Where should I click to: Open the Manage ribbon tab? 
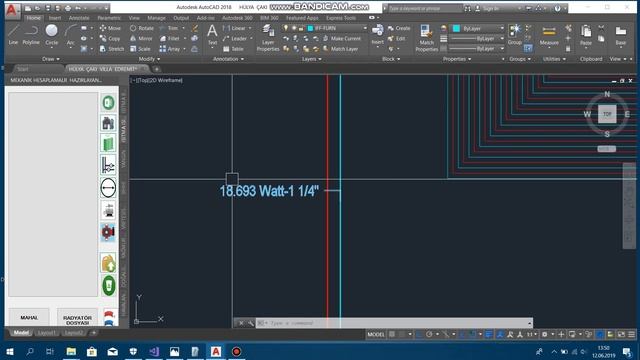[x=156, y=18]
